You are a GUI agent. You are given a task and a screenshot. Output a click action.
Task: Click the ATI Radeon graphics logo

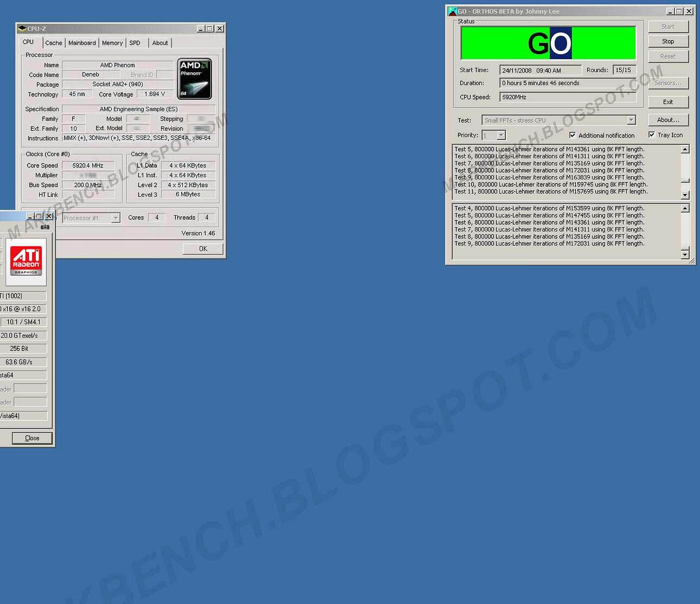click(x=26, y=260)
